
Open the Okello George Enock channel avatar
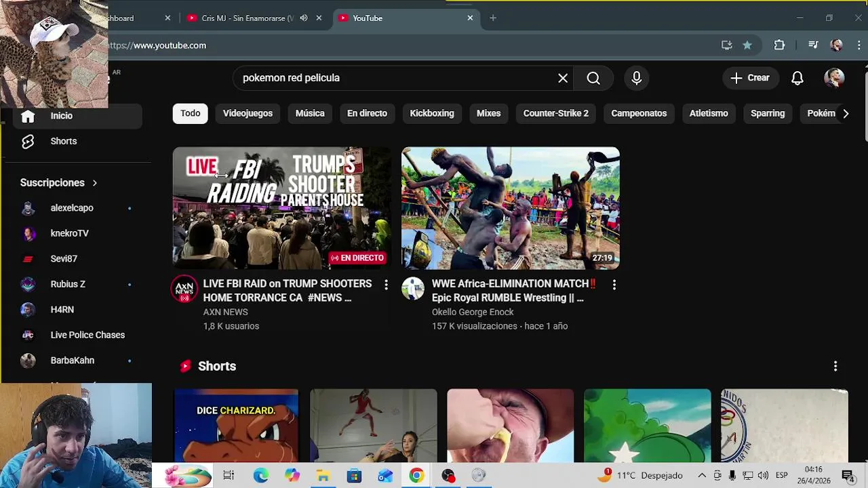click(413, 289)
